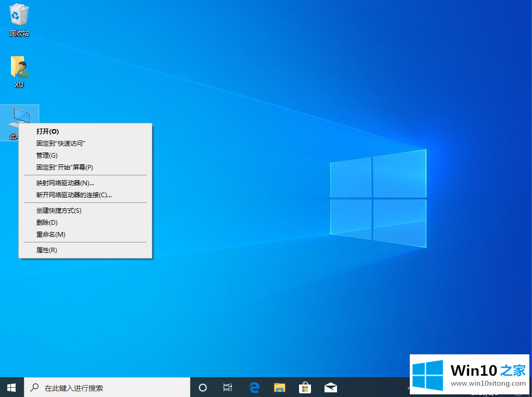Open 属性(R) from the context menu

click(x=46, y=250)
